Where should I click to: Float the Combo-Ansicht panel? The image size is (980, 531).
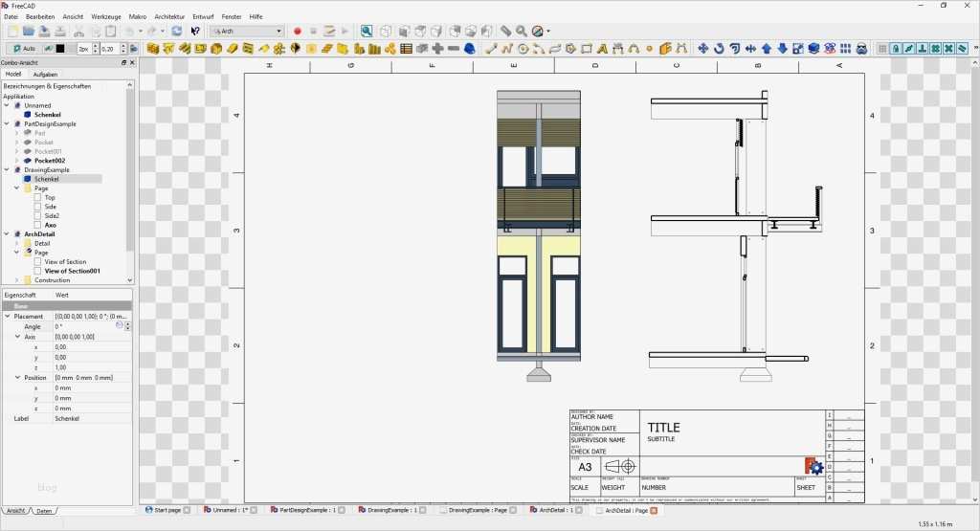123,62
